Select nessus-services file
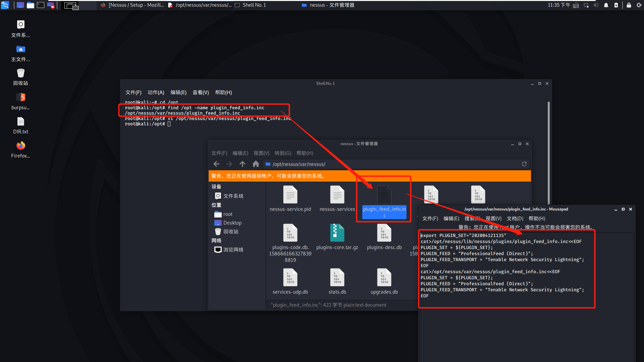The height and width of the screenshot is (362, 644). click(337, 199)
